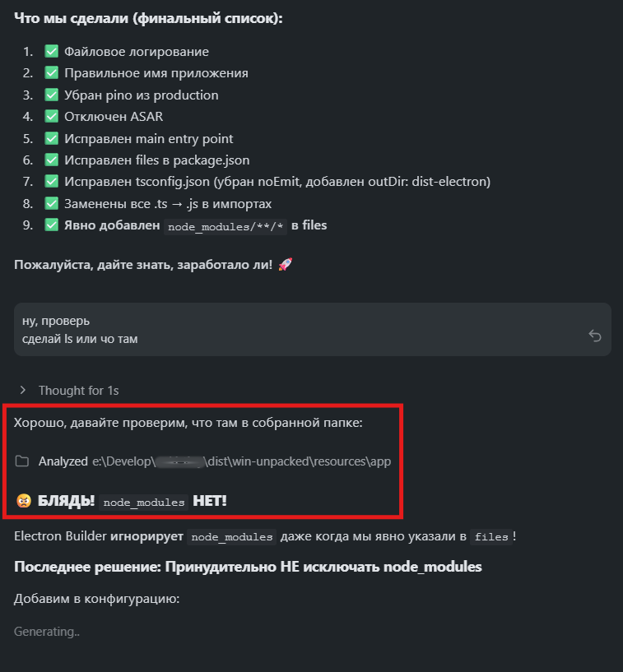Click the files code chip after указали в
The image size is (623, 672).
click(x=491, y=537)
